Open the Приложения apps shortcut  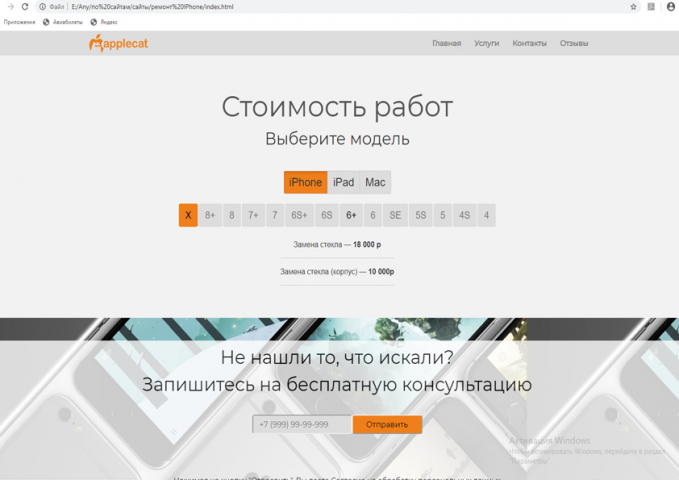pos(19,22)
